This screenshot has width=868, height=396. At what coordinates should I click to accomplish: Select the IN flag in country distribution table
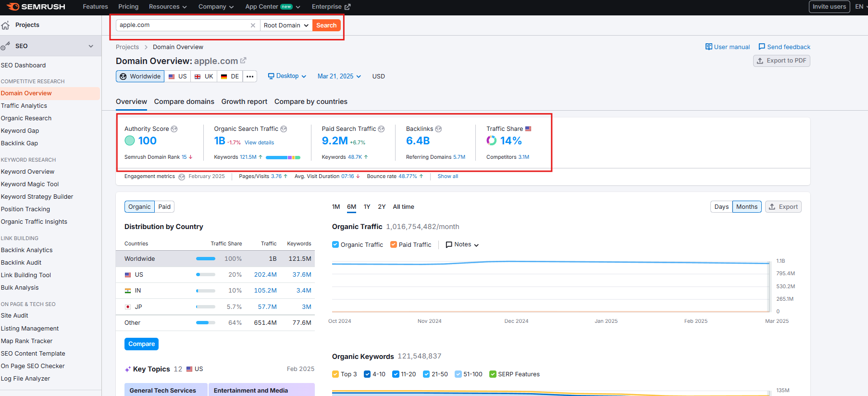pos(128,291)
